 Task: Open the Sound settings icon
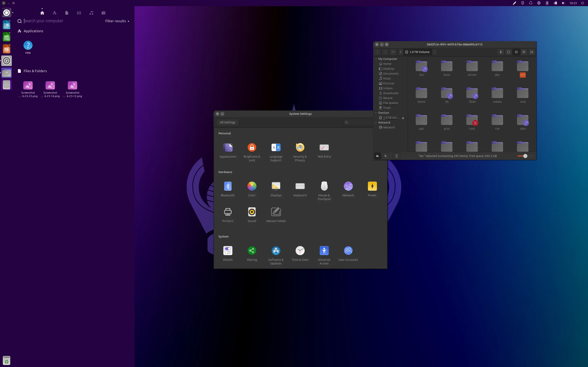(x=252, y=212)
